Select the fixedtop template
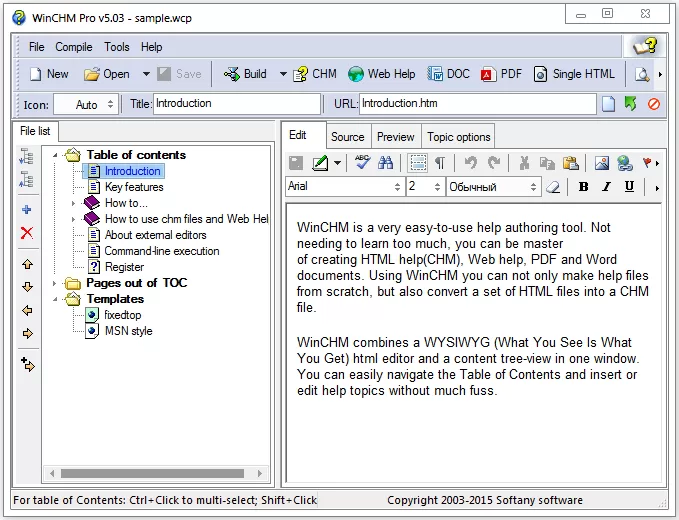This screenshot has width=679, height=520. click(x=123, y=315)
